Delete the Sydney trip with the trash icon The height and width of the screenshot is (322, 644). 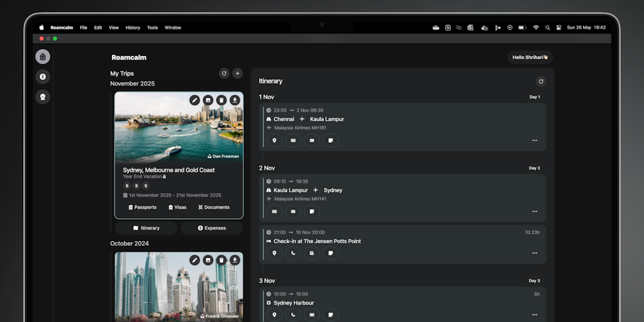221,100
